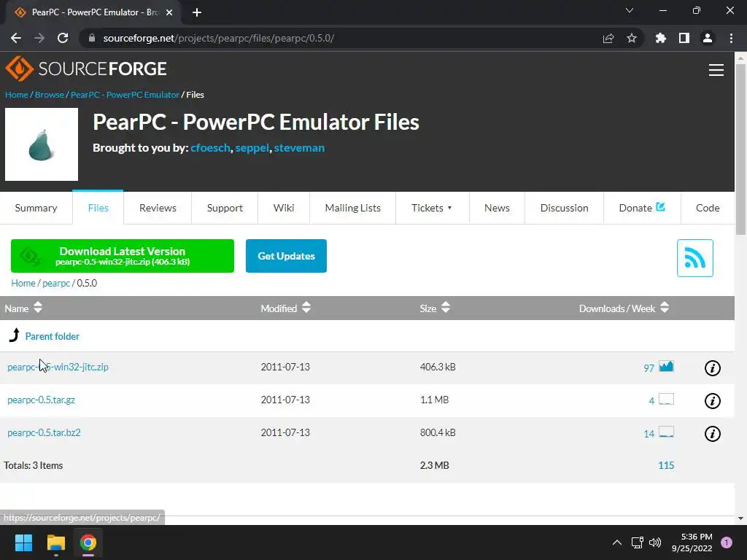The image size is (747, 560).
Task: Show hidden system tray icons
Action: (617, 542)
